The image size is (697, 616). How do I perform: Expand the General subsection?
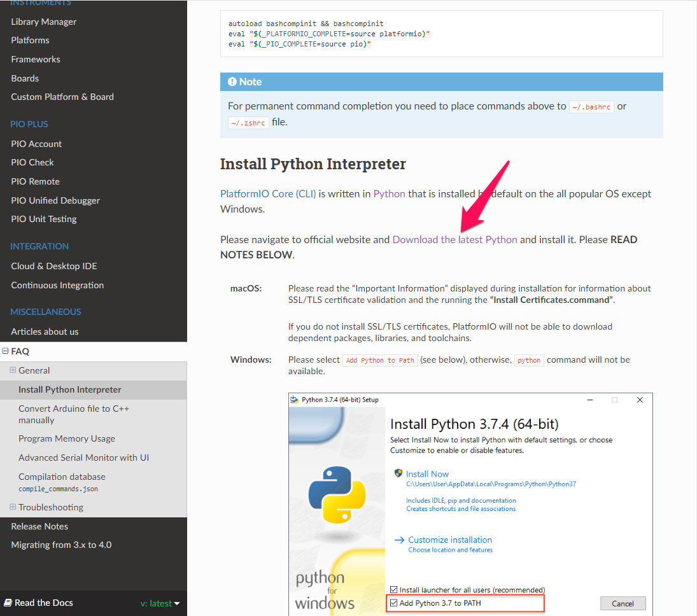pos(13,370)
